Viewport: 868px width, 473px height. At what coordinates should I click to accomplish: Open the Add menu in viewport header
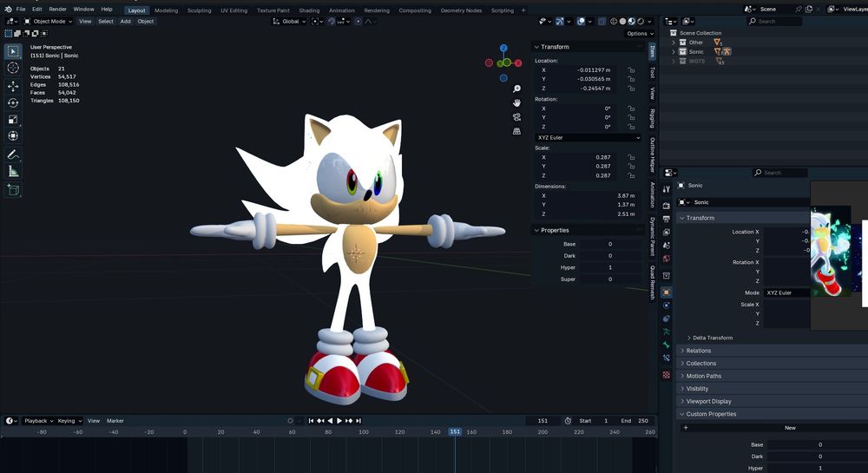126,22
